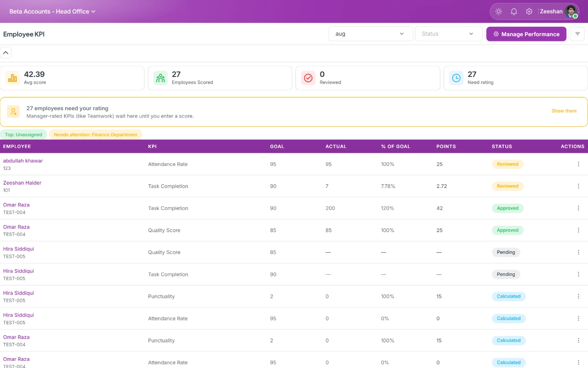
Task: Click the Reviewed checkmark icon
Action: coord(308,78)
